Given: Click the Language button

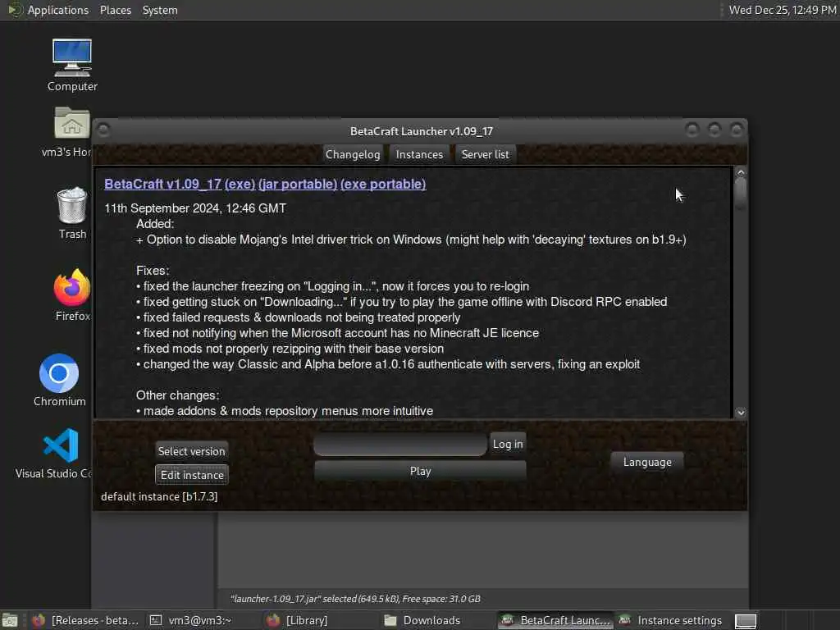Looking at the screenshot, I should 647,462.
